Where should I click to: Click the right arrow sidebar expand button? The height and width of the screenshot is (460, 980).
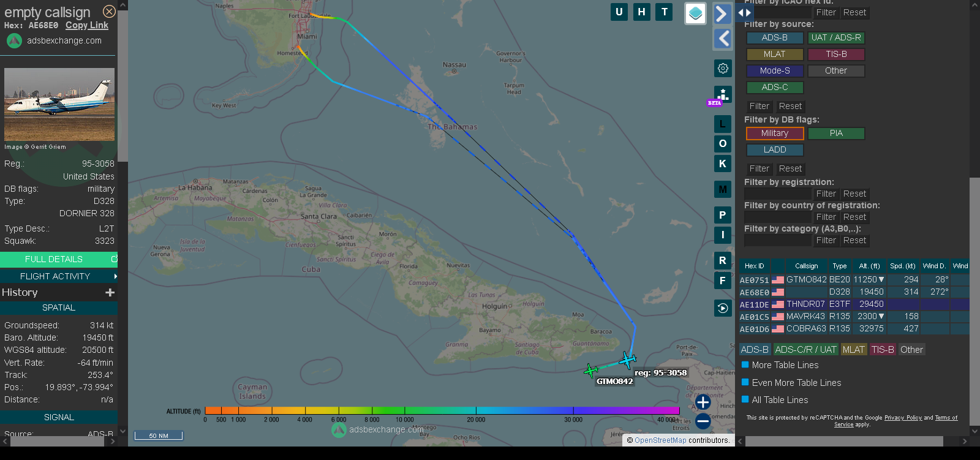722,13
